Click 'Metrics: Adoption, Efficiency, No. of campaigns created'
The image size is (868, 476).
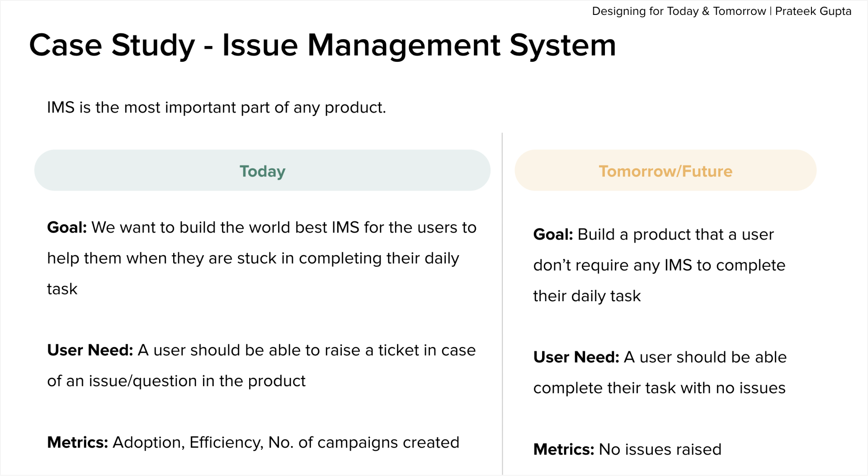(x=253, y=443)
